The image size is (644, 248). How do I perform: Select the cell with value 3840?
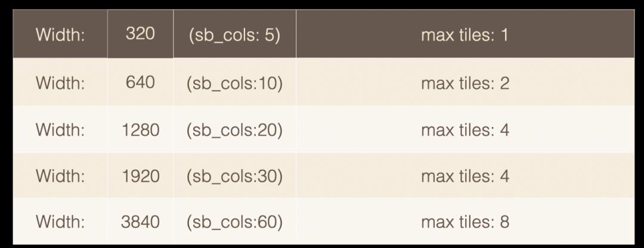coord(140,222)
